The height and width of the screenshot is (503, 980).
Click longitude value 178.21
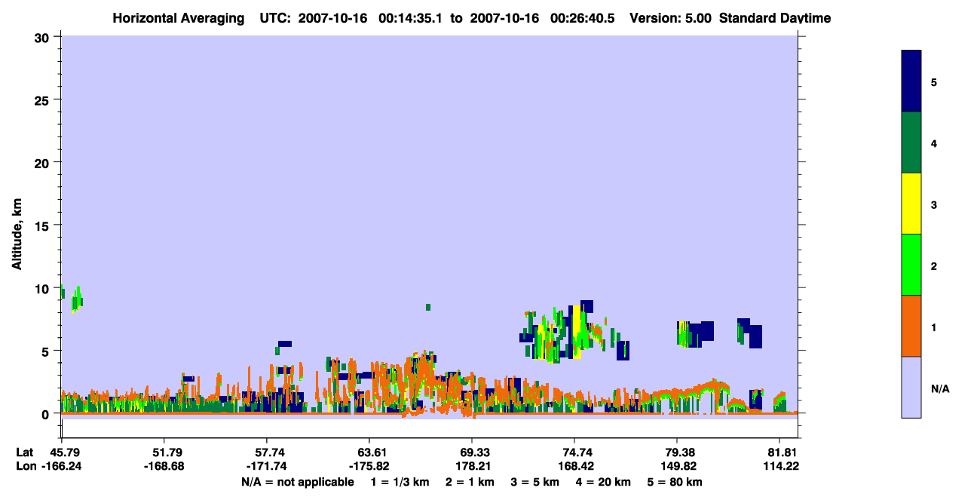coord(472,466)
